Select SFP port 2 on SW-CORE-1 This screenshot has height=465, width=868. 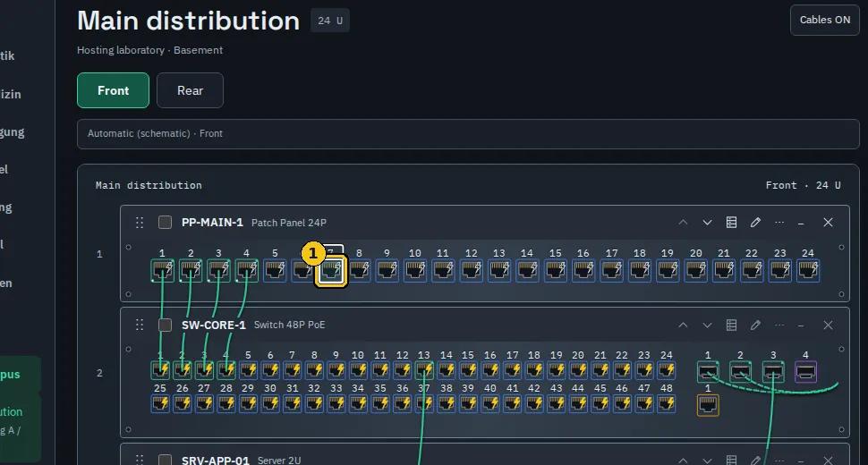tap(740, 372)
